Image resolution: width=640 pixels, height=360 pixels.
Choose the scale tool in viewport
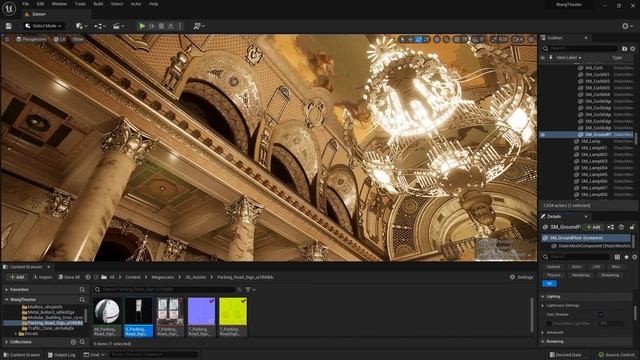[427, 39]
